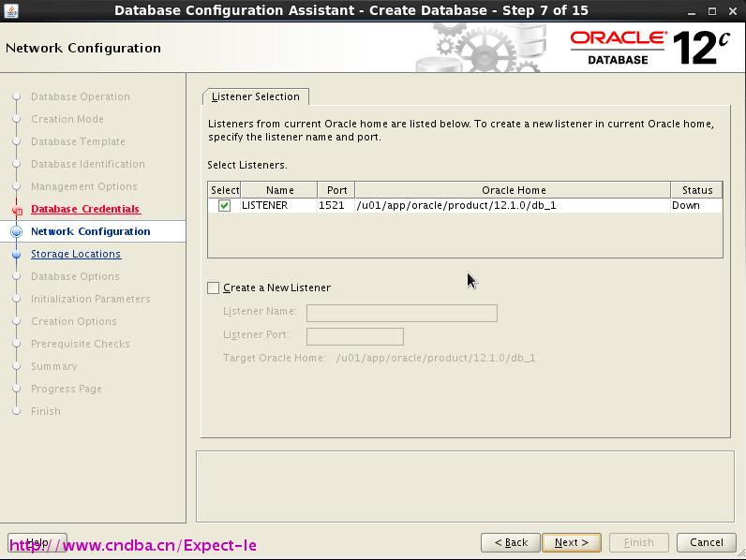The image size is (746, 560).
Task: Click the LISTENER name cell
Action: (x=278, y=205)
